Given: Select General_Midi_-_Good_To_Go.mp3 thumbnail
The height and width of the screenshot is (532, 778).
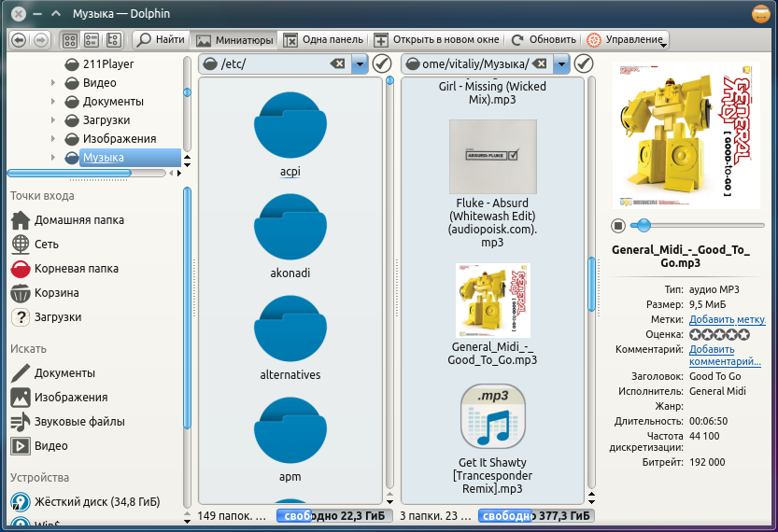Looking at the screenshot, I should point(493,301).
